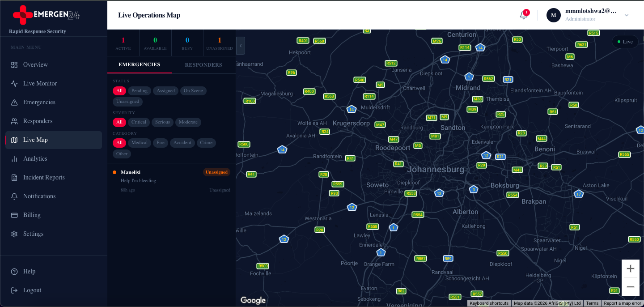Select the Manelisi unassigned emergency card
This screenshot has width=644, height=307.
171,180
